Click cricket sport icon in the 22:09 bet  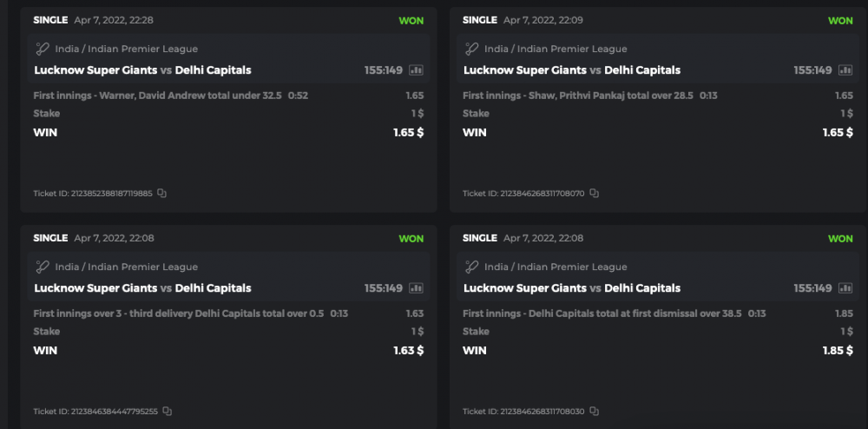(471, 49)
